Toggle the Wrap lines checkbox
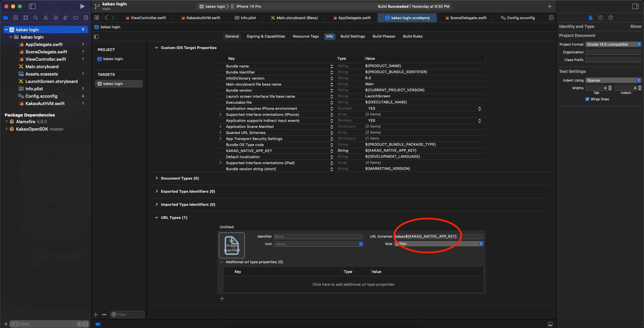This screenshot has width=644, height=328. pyautogui.click(x=587, y=99)
